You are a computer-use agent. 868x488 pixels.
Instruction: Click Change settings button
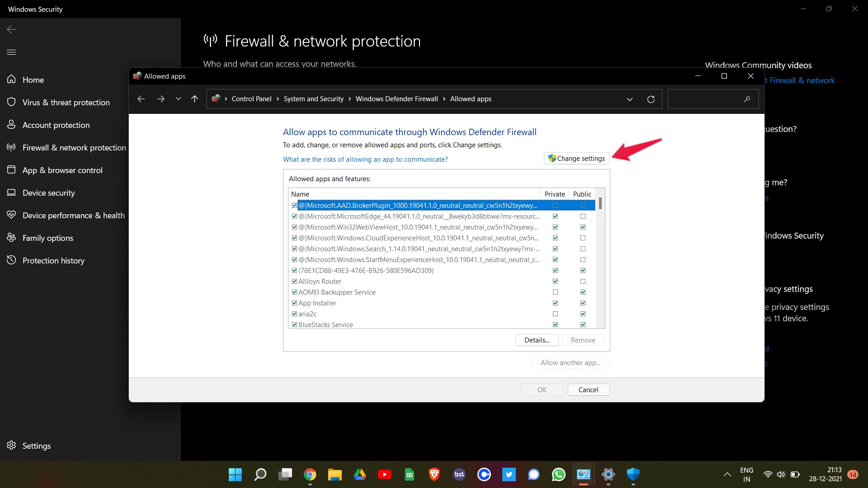pyautogui.click(x=576, y=158)
